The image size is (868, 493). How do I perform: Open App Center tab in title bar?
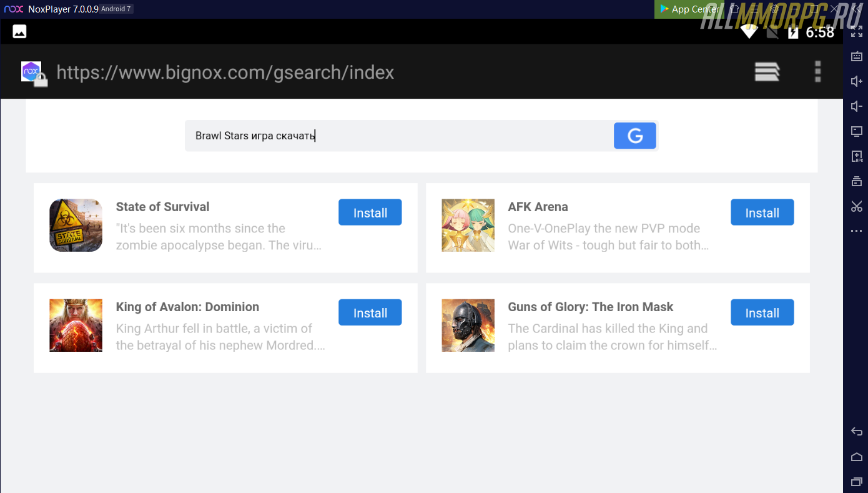pyautogui.click(x=689, y=9)
